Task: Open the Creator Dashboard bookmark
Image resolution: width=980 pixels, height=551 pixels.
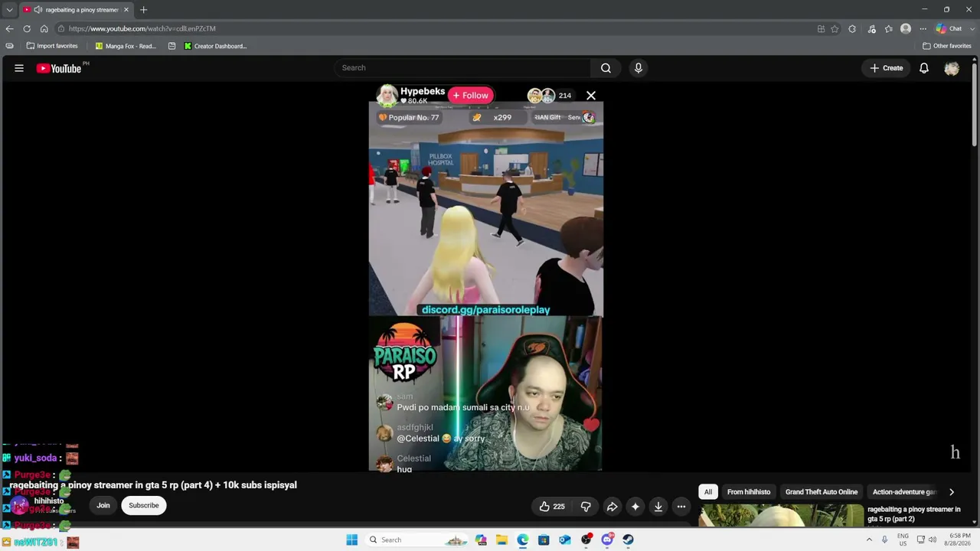Action: click(215, 46)
